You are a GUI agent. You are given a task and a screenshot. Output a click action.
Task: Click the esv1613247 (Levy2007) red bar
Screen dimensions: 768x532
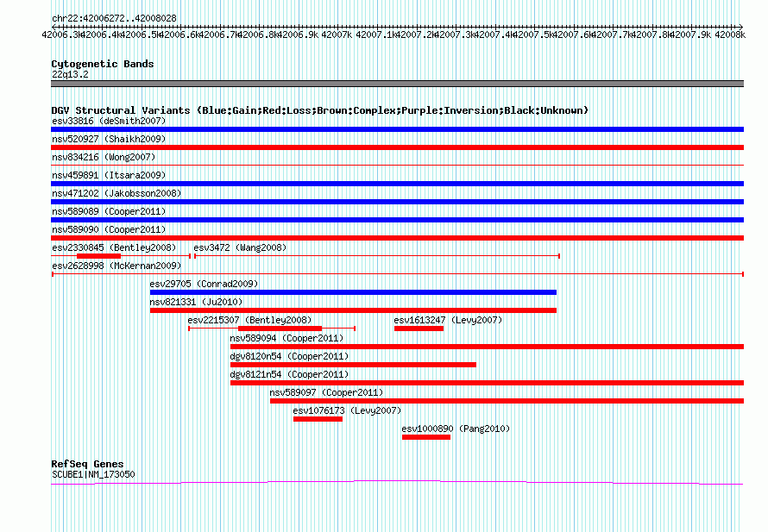coord(419,329)
